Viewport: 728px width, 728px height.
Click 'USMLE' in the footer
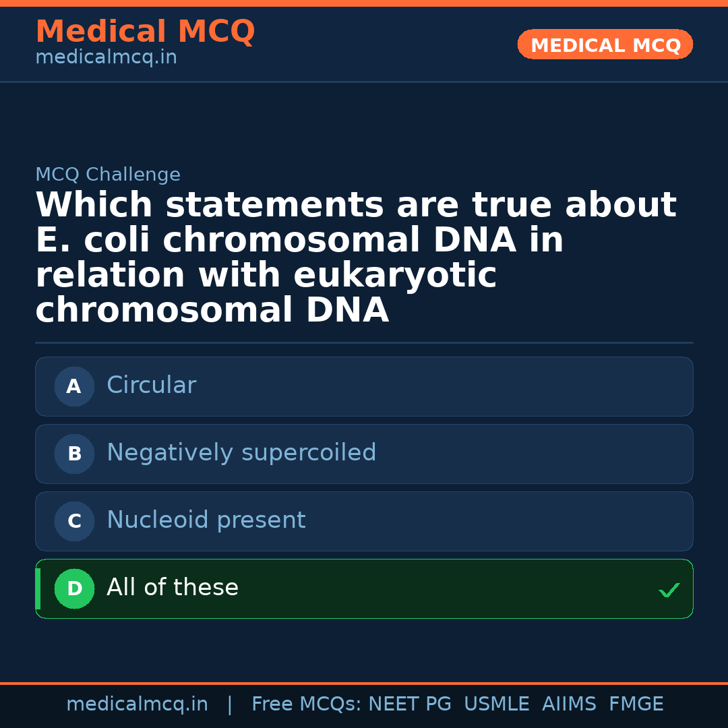(x=496, y=704)
